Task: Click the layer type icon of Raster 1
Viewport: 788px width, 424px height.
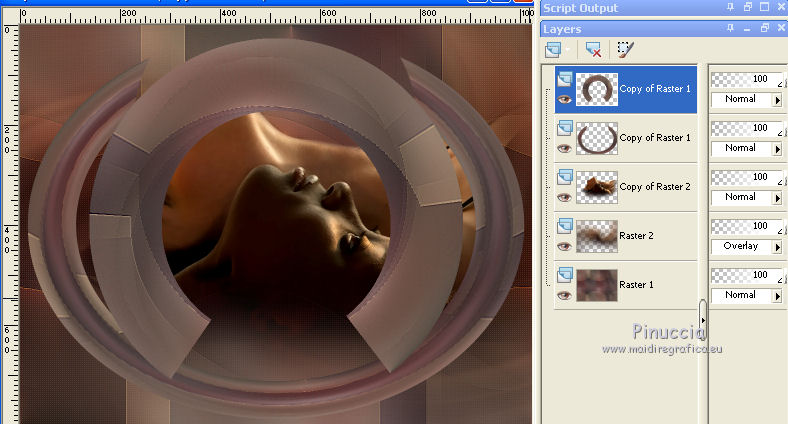Action: point(563,277)
